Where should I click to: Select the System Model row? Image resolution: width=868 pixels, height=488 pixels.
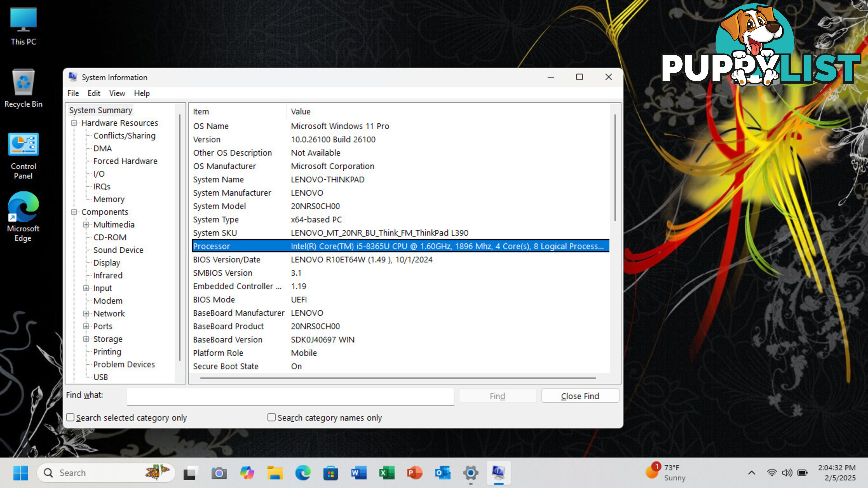pos(400,206)
